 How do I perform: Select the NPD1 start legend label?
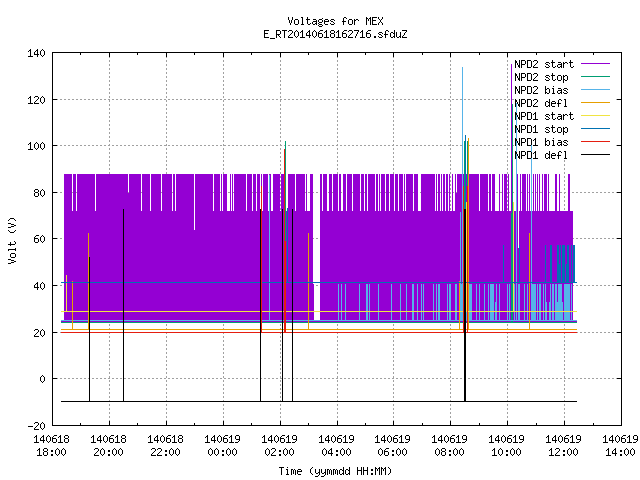click(544, 116)
